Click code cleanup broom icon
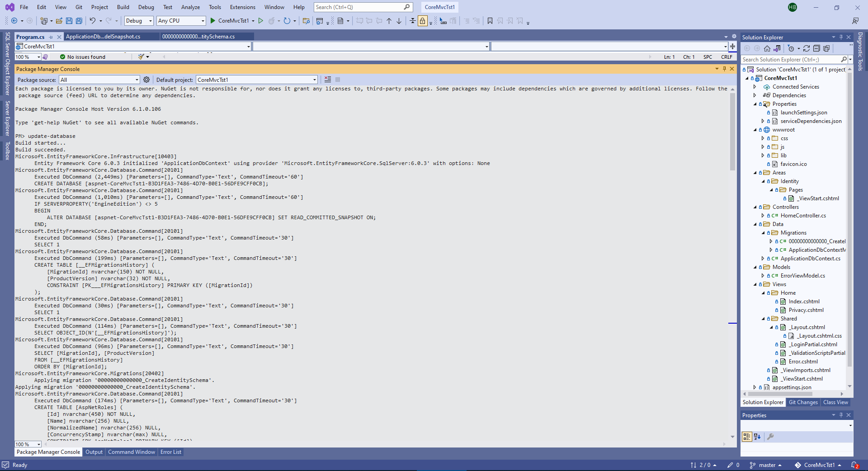Image resolution: width=868 pixels, height=471 pixels. (141, 57)
